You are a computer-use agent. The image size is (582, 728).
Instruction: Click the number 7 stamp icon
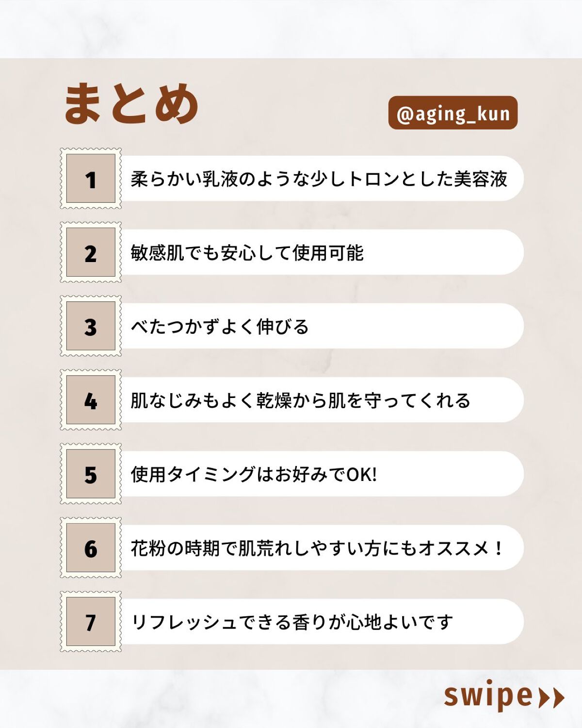(x=91, y=622)
